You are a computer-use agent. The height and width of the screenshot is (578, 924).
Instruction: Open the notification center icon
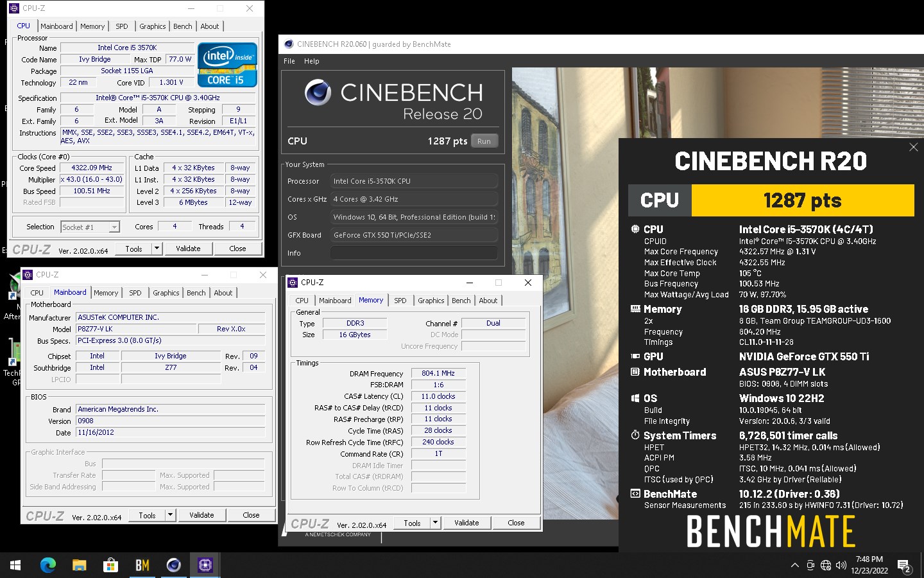(x=904, y=566)
